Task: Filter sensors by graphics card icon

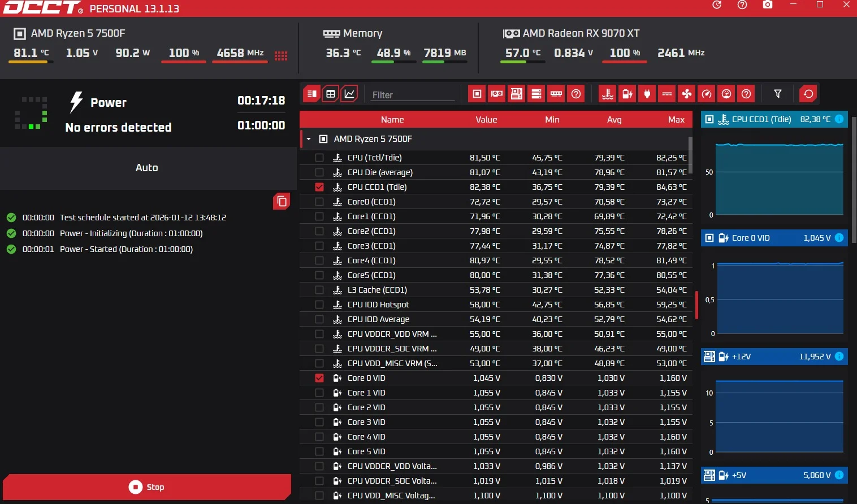Action: pyautogui.click(x=497, y=94)
